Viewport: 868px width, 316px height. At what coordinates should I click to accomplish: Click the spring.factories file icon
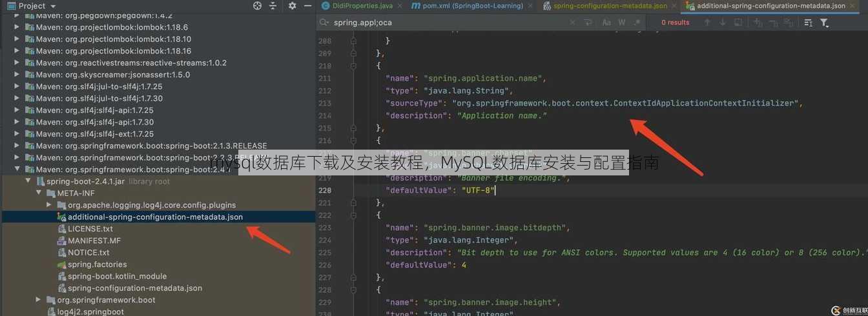pyautogui.click(x=62, y=264)
